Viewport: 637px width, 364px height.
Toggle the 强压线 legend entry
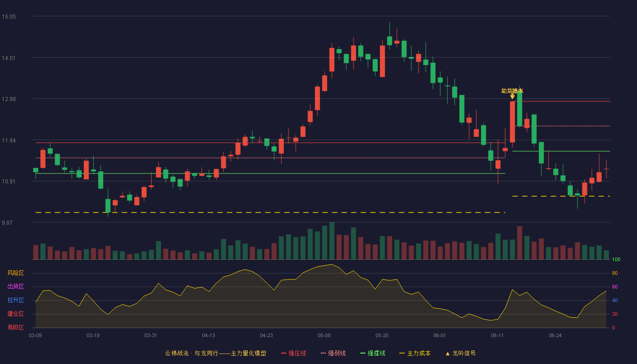293,353
